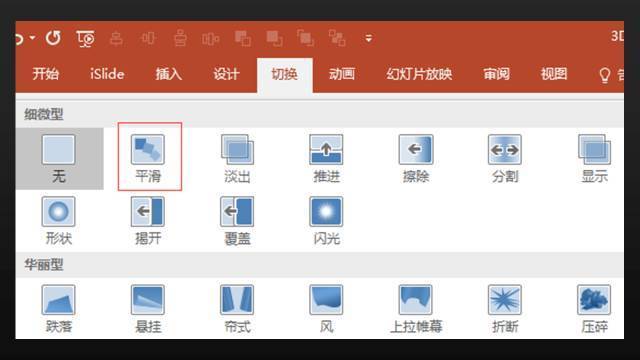Apply the 跌落 fall over transition

tap(59, 309)
